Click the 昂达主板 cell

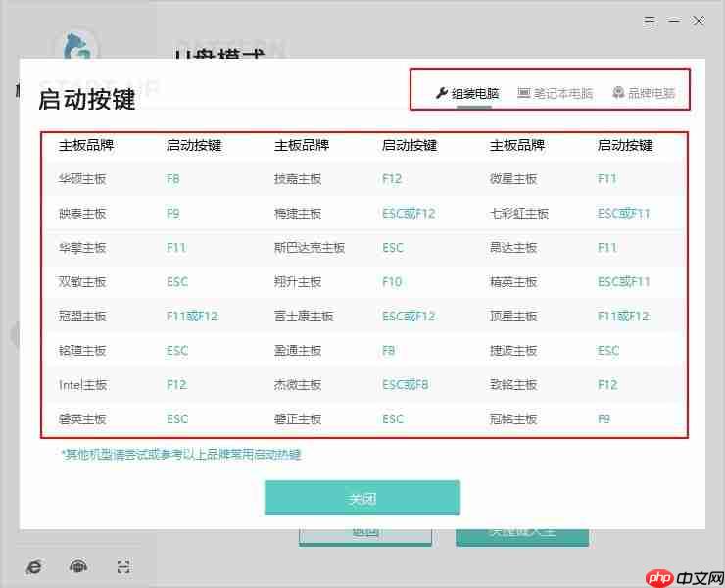[x=513, y=248]
